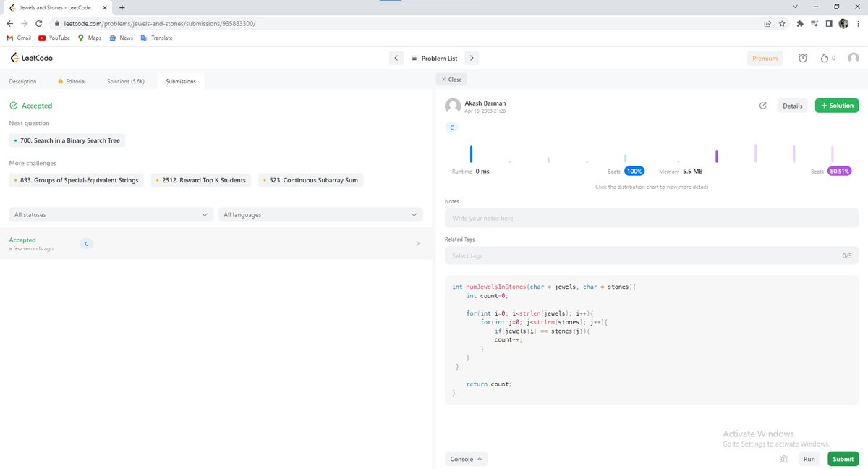
Task: Open News bookmark
Action: click(121, 38)
